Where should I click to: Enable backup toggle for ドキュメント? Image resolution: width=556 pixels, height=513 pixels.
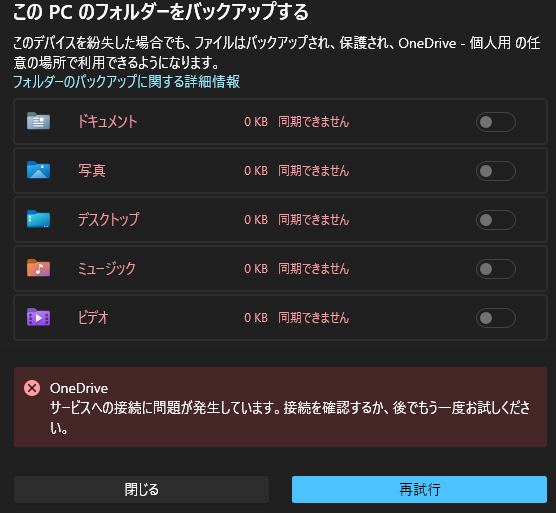pos(495,122)
